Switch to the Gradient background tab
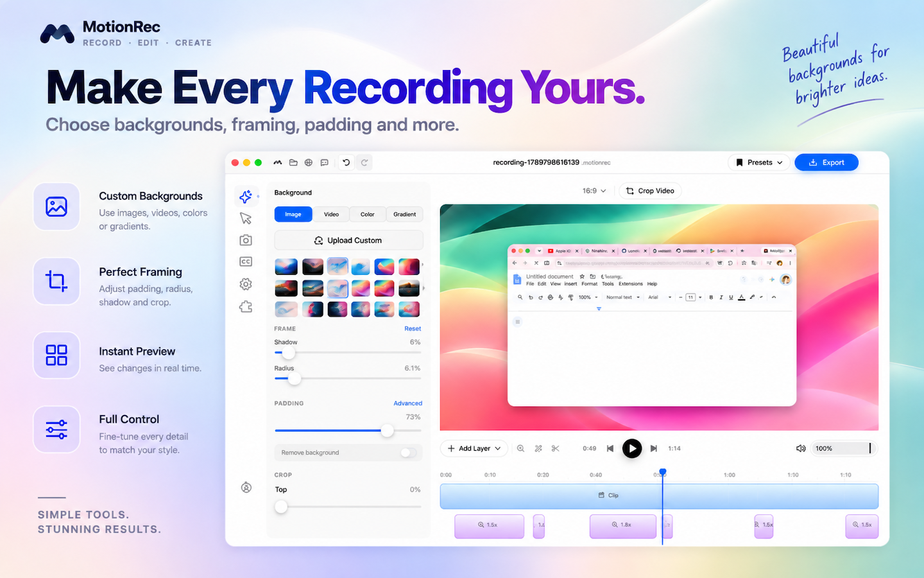Viewport: 924px width, 578px height. [405, 215]
